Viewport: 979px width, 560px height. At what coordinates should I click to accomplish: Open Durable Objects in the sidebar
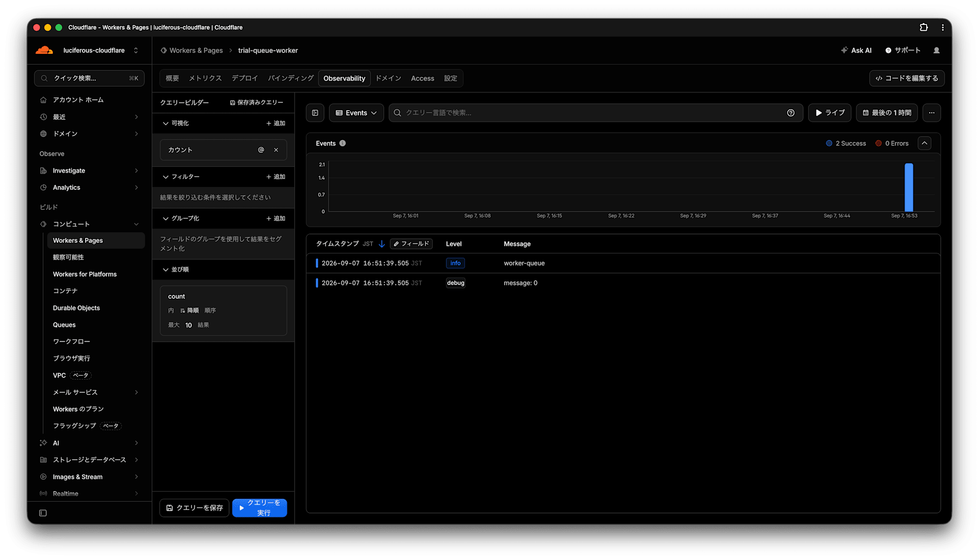[76, 308]
